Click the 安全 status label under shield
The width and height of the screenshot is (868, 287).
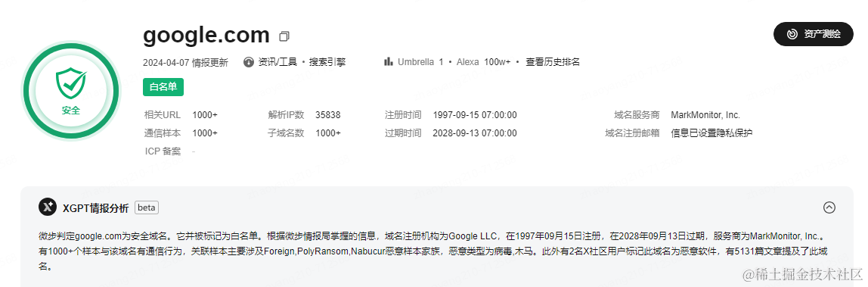click(71, 111)
